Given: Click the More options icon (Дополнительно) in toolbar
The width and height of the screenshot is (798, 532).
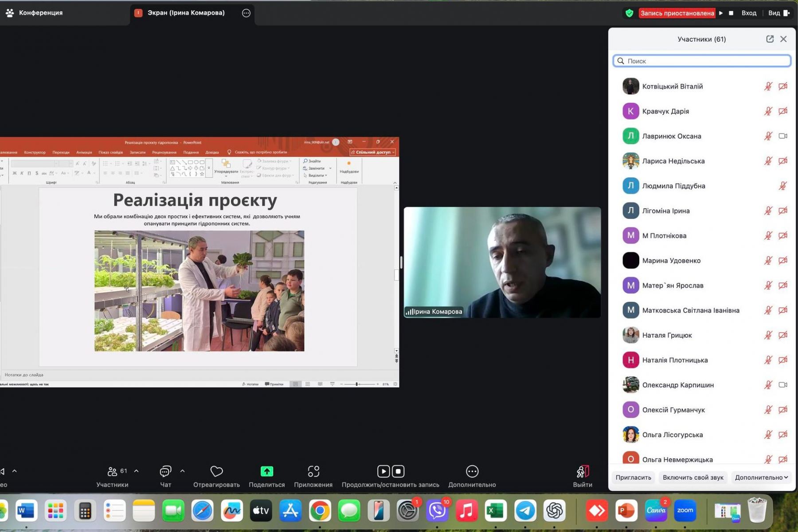Looking at the screenshot, I should click(x=472, y=471).
